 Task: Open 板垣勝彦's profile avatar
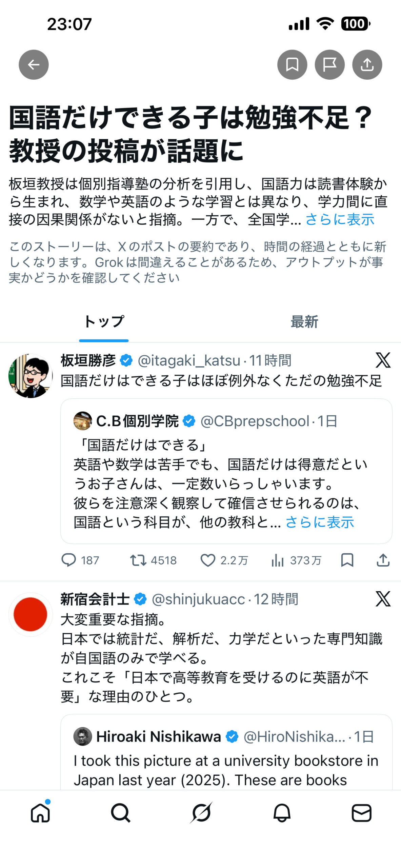click(x=30, y=376)
